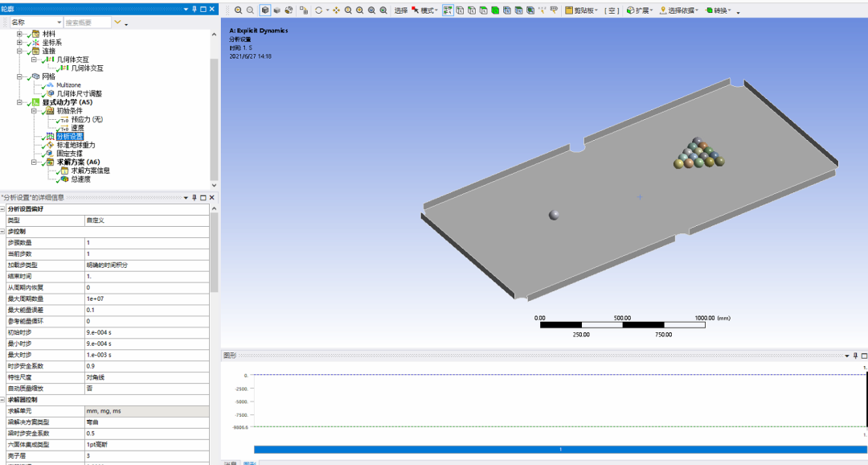Click the isometric view cube icon
This screenshot has width=868, height=465.
pos(264,9)
